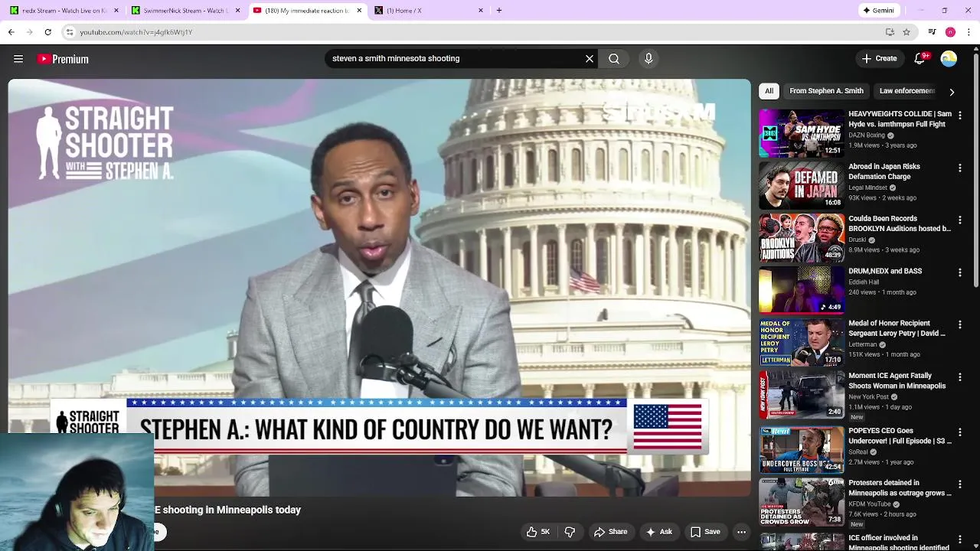Open Ask AI about video
The image size is (980, 551).
658,532
